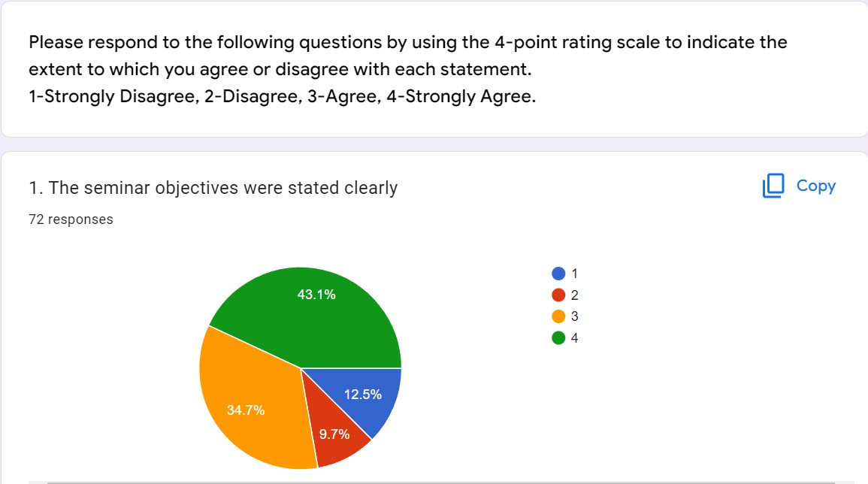This screenshot has height=484, width=868.
Task: Click the legend number '3' label
Action: tap(575, 316)
